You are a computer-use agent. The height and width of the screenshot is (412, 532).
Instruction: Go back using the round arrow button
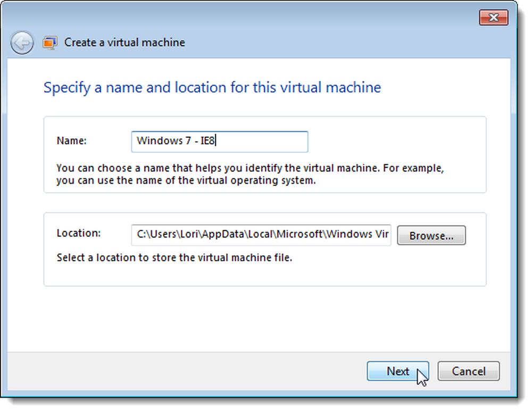(x=22, y=43)
